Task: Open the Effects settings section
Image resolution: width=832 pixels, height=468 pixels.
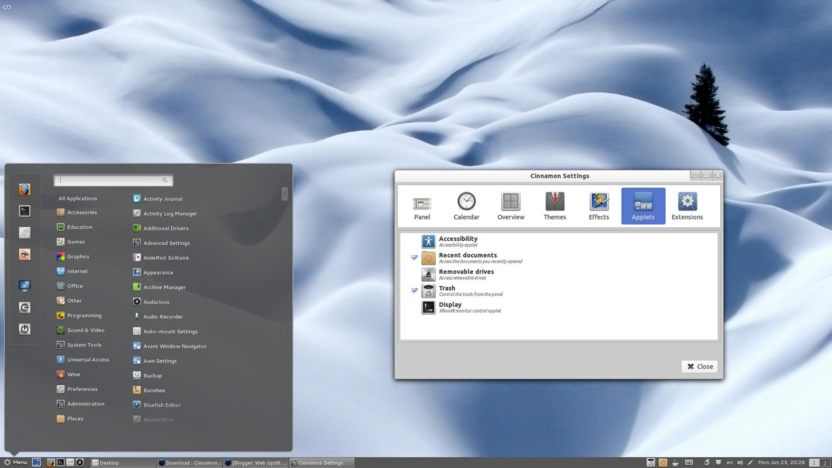Action: click(598, 206)
